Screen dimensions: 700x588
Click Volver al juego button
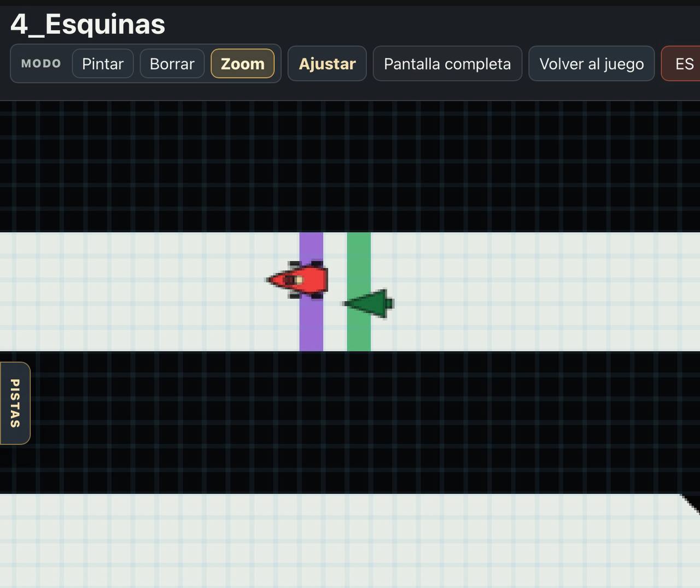592,64
